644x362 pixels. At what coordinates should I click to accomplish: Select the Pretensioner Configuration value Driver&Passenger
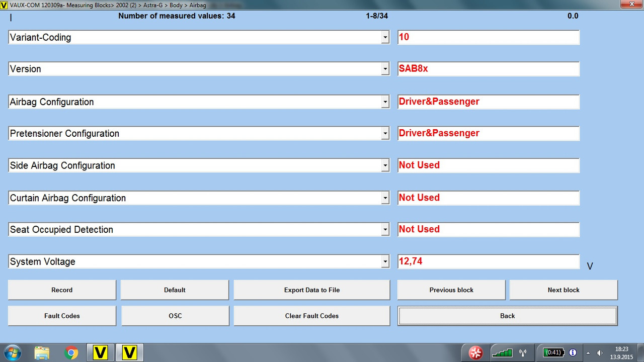pos(489,133)
